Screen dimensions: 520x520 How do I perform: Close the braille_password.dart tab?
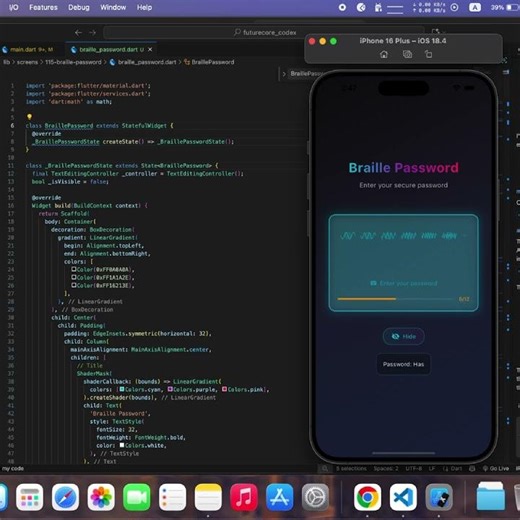[150, 50]
